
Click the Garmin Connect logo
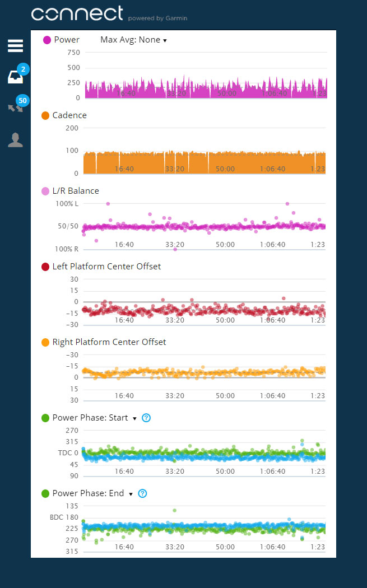point(77,14)
